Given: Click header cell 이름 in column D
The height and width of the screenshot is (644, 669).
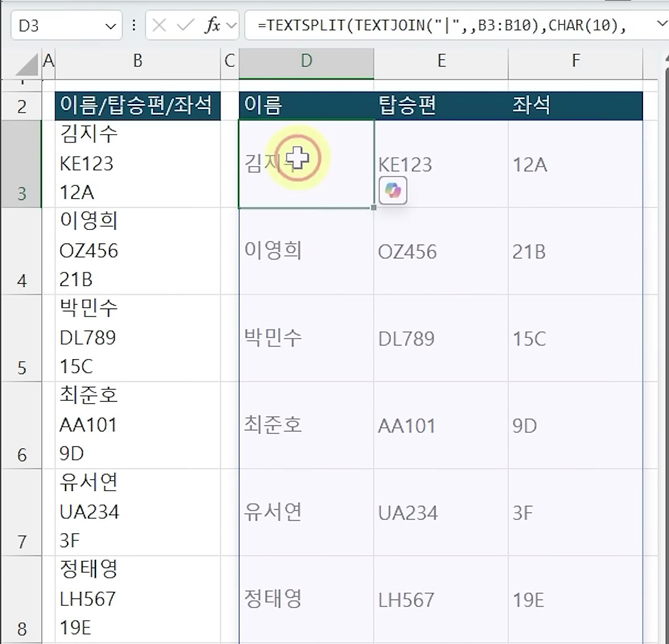Looking at the screenshot, I should [307, 106].
